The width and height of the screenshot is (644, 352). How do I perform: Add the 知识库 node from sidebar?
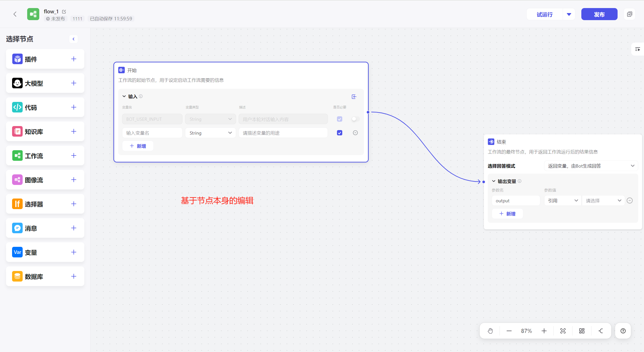click(73, 131)
